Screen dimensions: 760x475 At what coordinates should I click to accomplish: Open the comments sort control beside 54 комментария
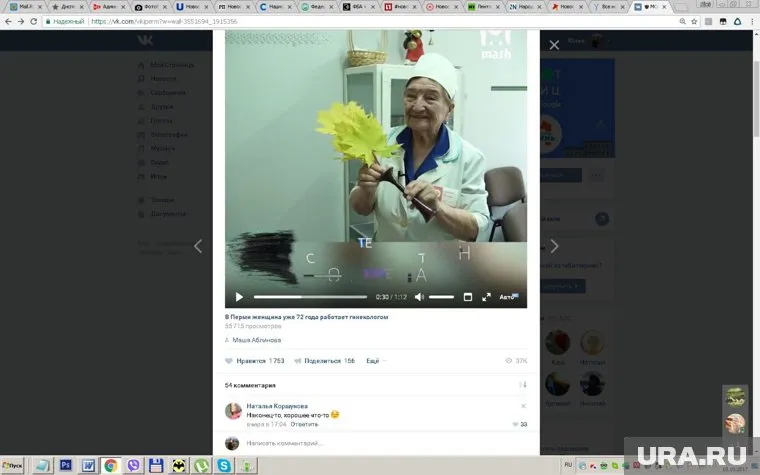[522, 385]
